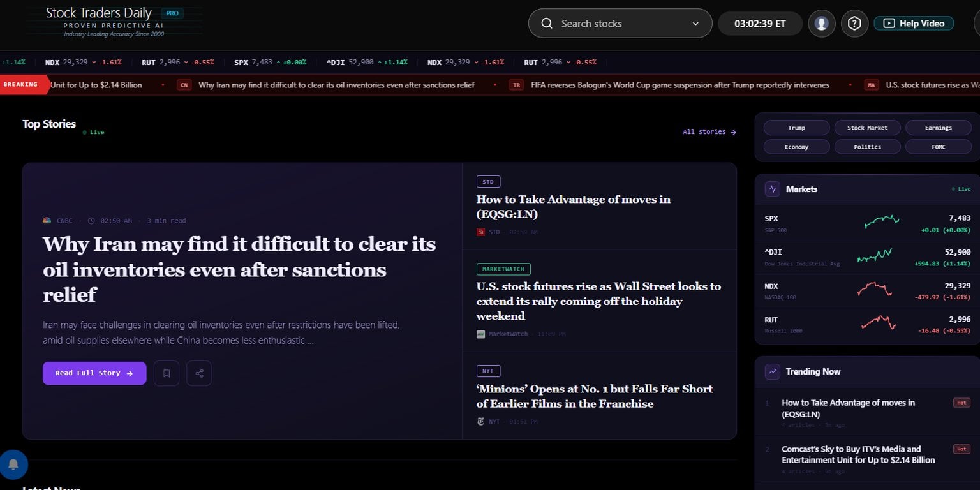Click SPX 7,483 in ticker bar
The height and width of the screenshot is (490, 980).
click(x=270, y=63)
